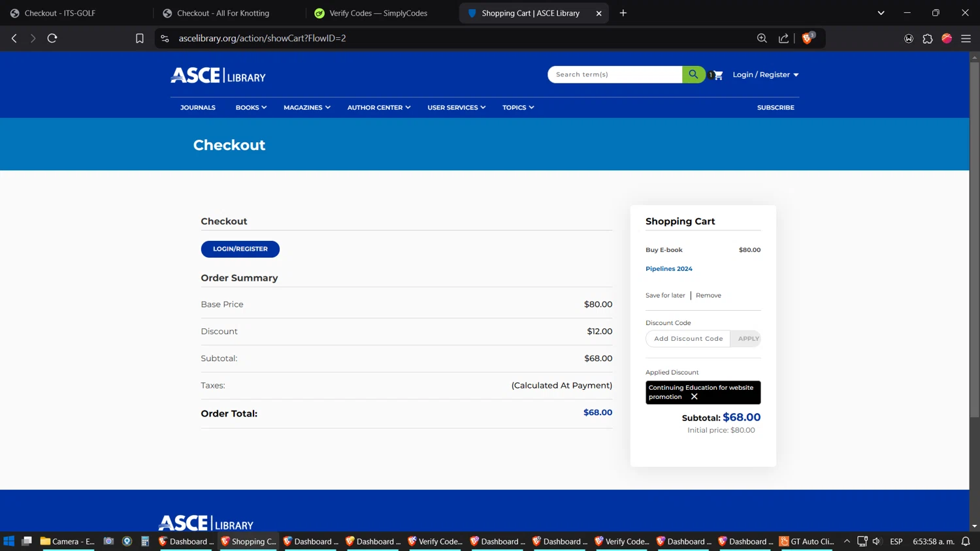Click the Initial price: $80.00 text
Viewport: 980px width, 551px height.
pyautogui.click(x=721, y=430)
